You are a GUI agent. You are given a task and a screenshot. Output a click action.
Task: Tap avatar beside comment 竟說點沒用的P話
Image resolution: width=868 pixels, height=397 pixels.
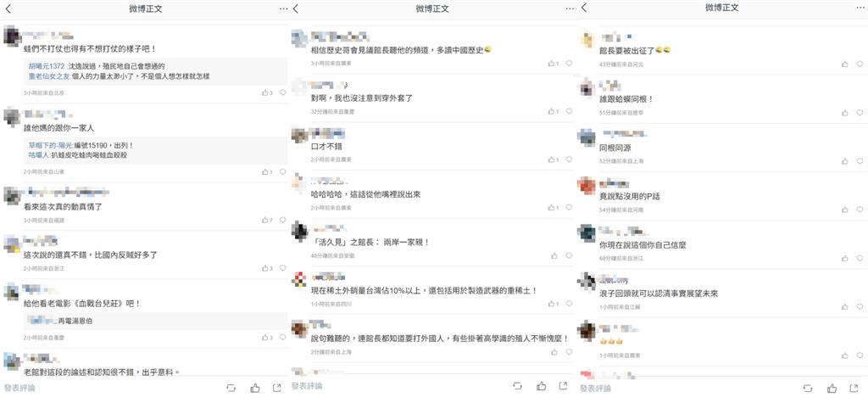(587, 186)
